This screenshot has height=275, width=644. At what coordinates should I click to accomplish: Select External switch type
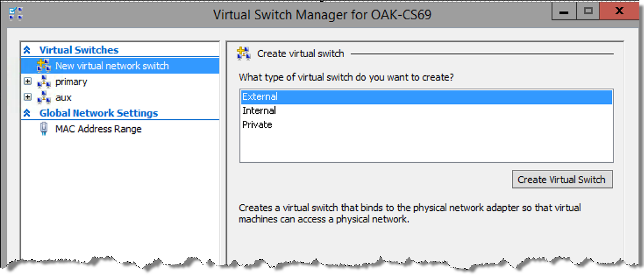(426, 97)
